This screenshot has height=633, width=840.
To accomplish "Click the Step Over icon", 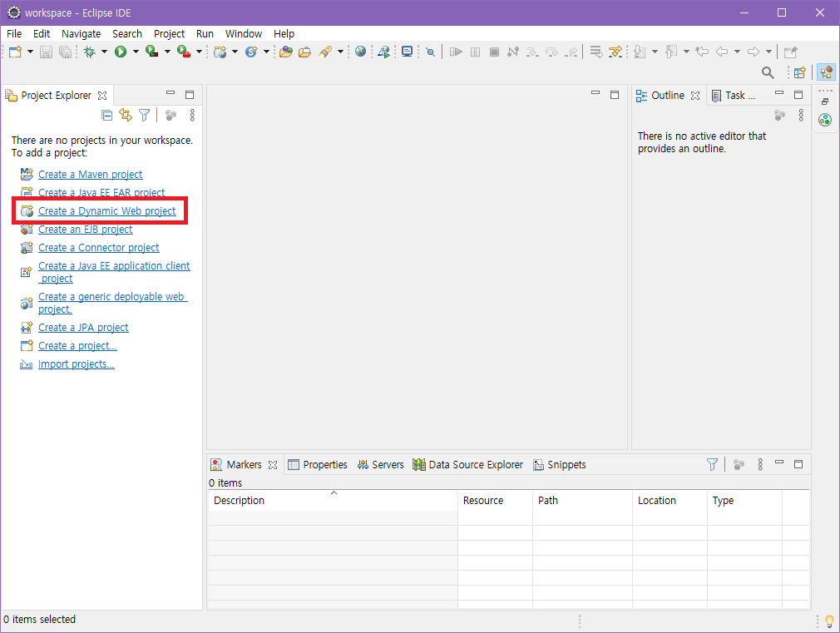I will click(551, 52).
